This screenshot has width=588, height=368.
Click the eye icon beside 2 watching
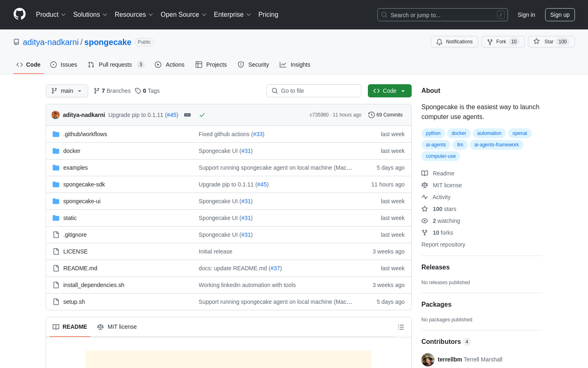(x=425, y=221)
